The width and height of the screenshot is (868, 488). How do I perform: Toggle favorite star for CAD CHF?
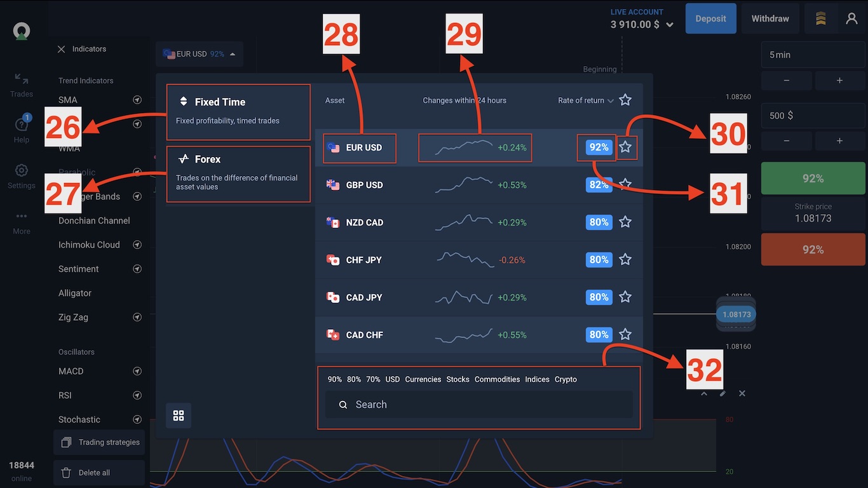point(625,334)
